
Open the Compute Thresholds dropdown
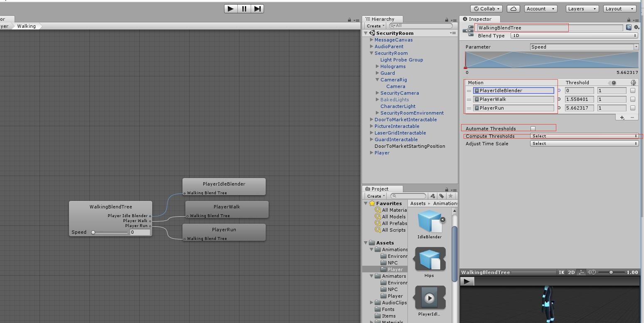coord(584,136)
